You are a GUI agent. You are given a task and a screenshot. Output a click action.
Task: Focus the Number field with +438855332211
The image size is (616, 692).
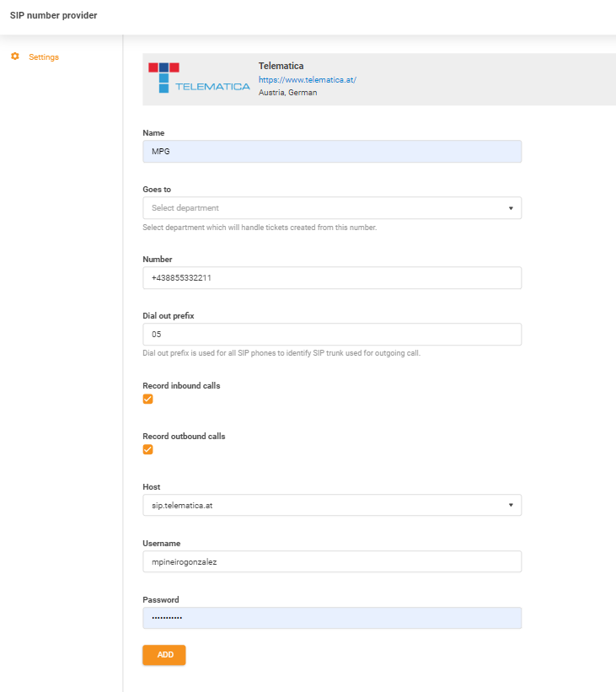(x=331, y=277)
